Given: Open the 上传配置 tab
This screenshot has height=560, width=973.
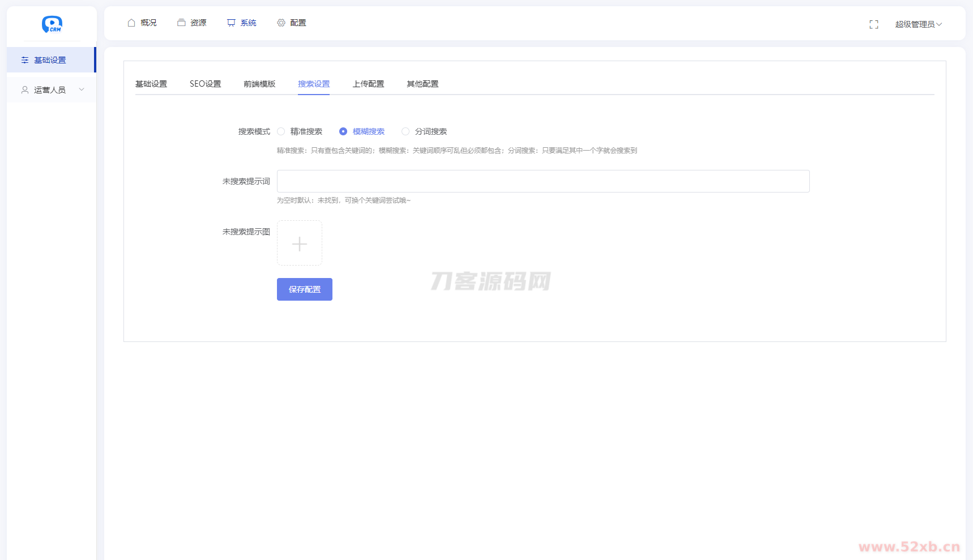Looking at the screenshot, I should tap(368, 84).
